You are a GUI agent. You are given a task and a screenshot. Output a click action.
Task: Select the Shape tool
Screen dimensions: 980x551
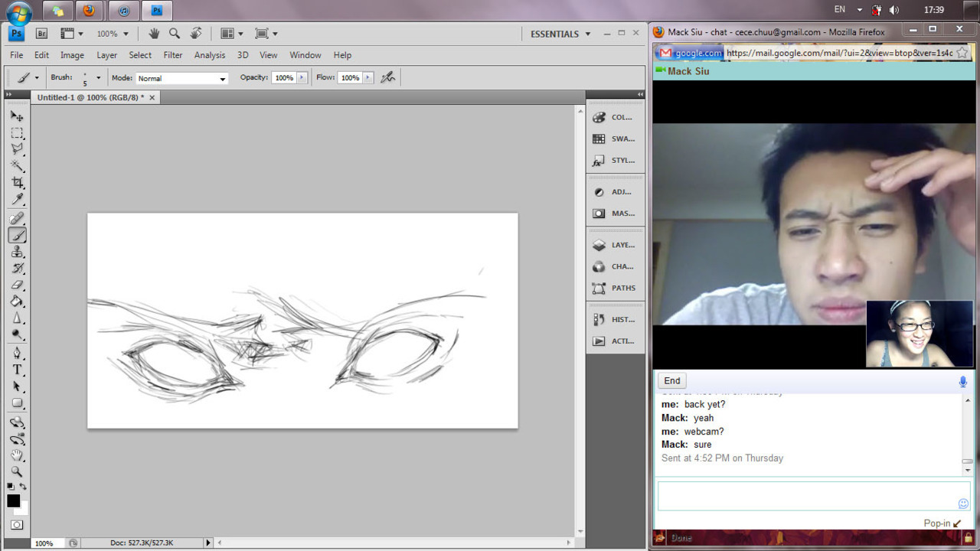pyautogui.click(x=17, y=403)
